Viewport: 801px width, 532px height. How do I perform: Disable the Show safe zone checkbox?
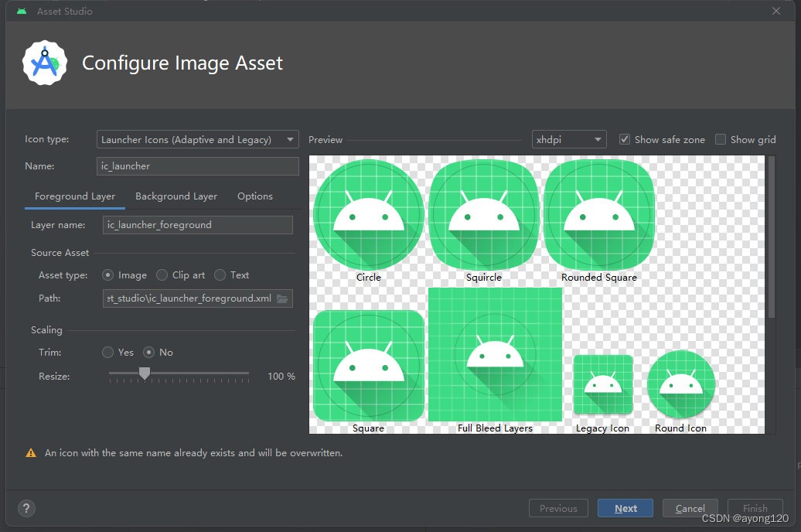tap(624, 139)
